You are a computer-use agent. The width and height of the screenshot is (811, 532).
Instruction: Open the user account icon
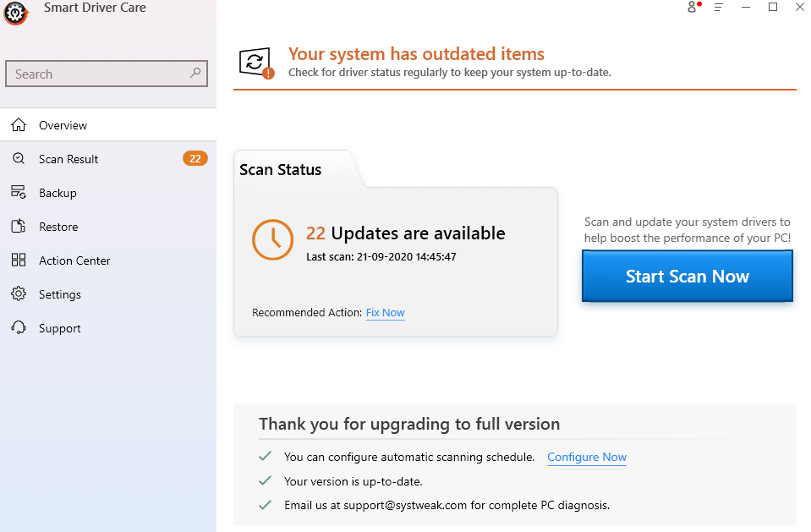[693, 8]
